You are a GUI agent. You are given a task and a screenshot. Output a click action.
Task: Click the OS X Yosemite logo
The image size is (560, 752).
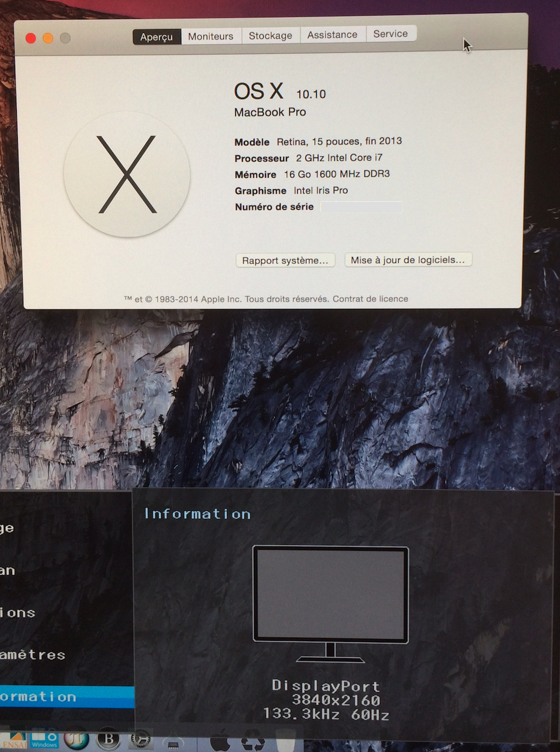click(127, 174)
